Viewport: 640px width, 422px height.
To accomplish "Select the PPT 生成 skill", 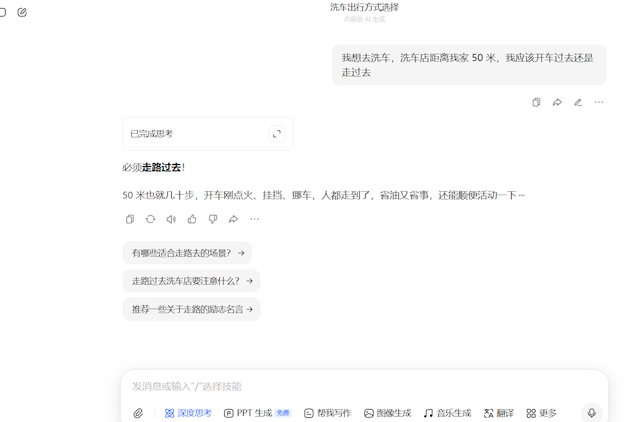I will point(256,413).
